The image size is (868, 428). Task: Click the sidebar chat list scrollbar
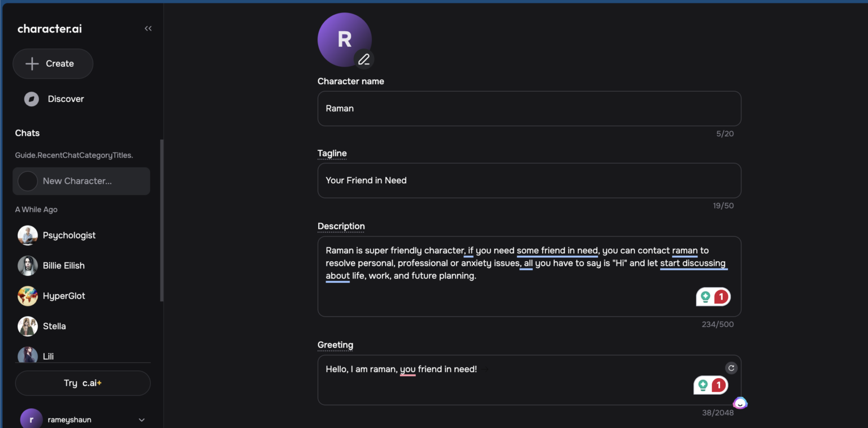[x=162, y=221]
